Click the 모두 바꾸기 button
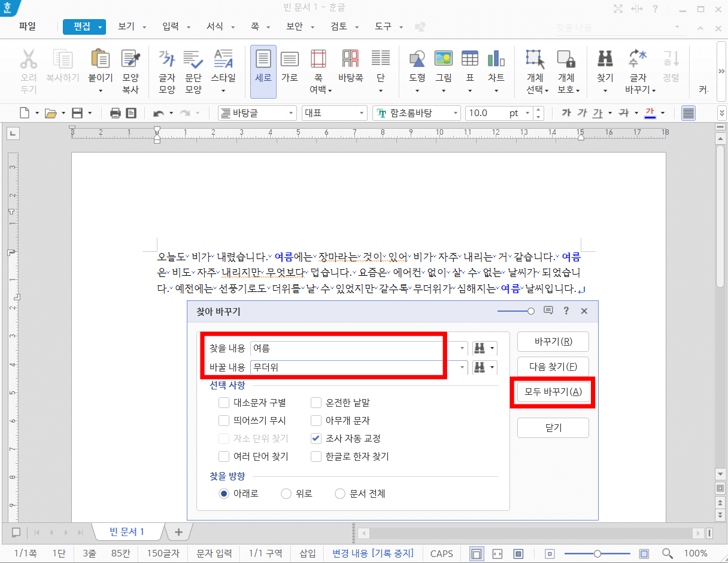 click(x=552, y=392)
